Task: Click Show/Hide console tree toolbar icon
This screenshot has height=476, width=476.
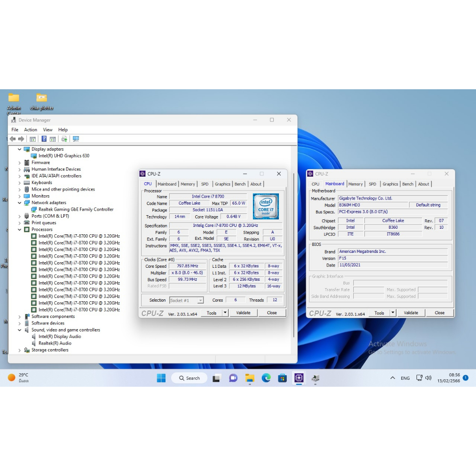Action: [x=33, y=139]
